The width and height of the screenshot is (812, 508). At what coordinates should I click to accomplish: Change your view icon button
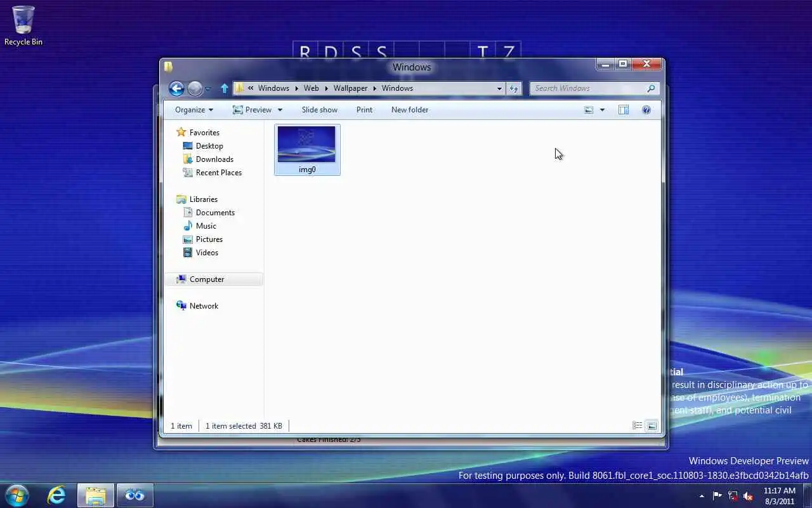point(589,110)
